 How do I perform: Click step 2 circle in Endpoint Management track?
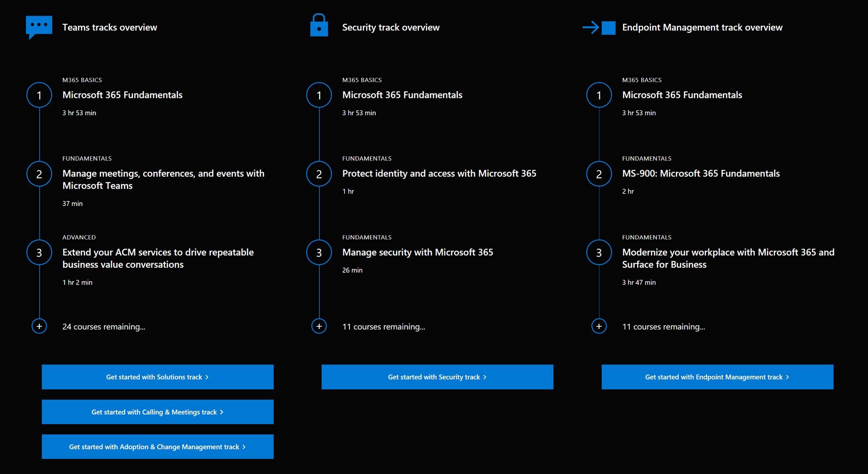pyautogui.click(x=599, y=174)
